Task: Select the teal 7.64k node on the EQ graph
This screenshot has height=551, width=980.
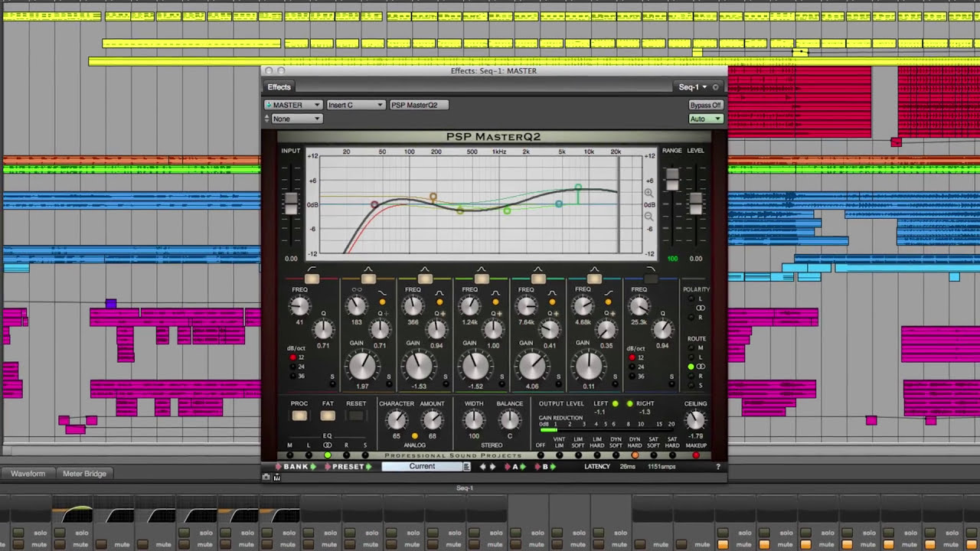Action: (578, 187)
